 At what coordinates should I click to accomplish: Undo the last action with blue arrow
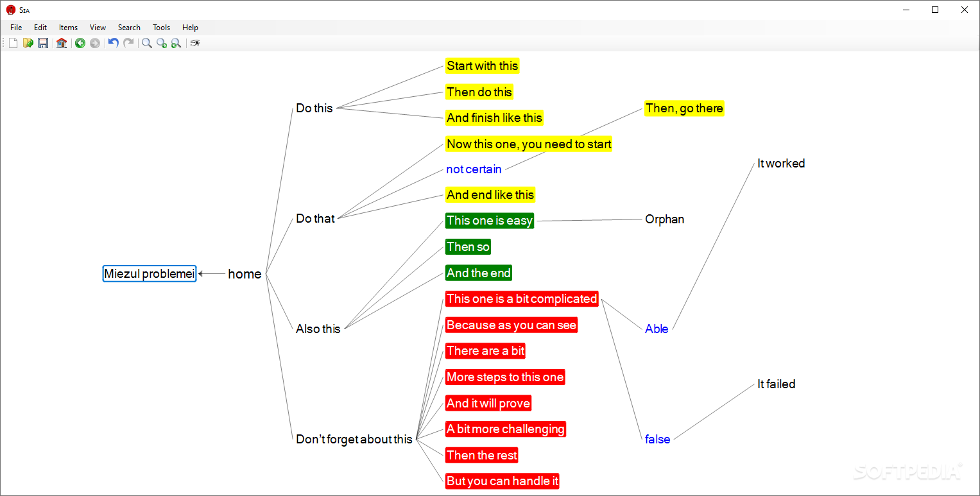pyautogui.click(x=114, y=43)
